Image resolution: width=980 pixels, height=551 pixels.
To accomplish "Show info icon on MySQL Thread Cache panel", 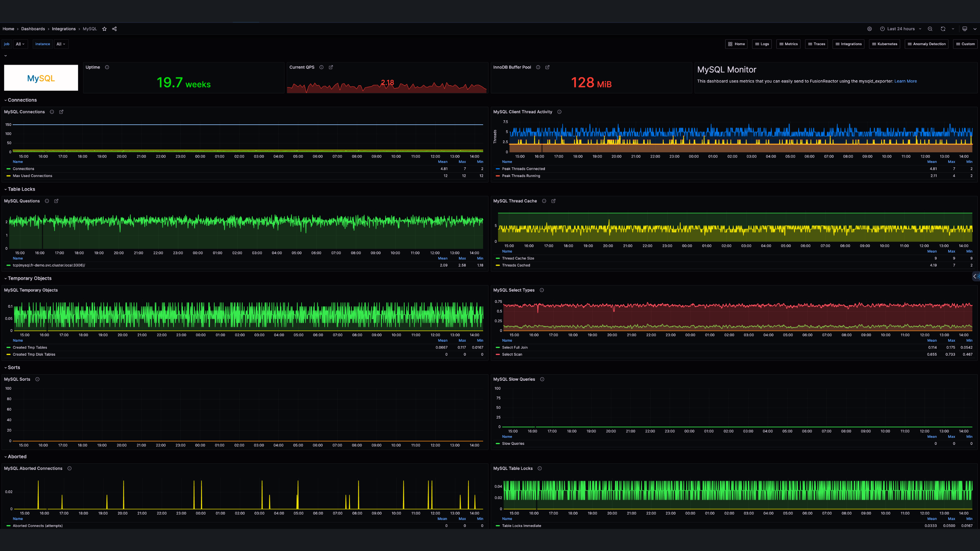I will click(544, 201).
